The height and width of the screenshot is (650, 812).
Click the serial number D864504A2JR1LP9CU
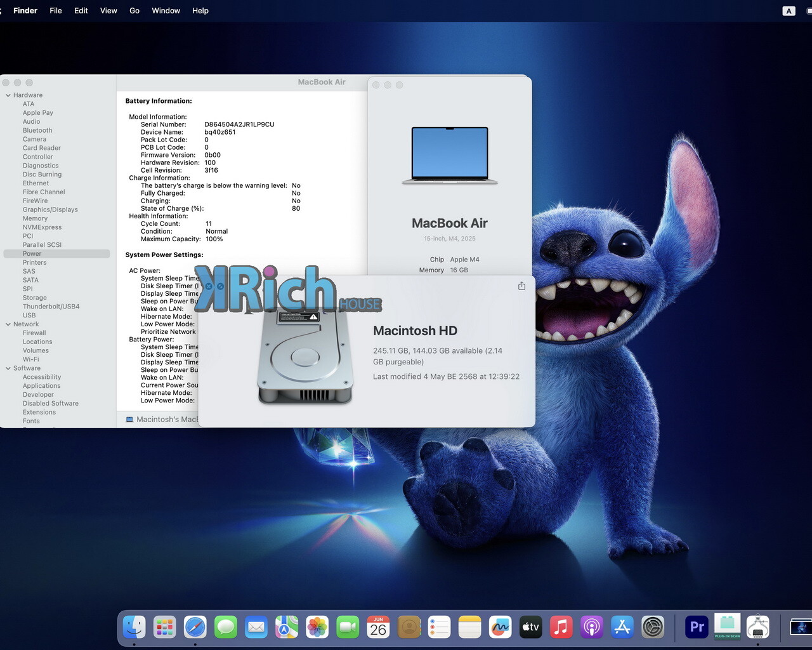[x=239, y=124]
